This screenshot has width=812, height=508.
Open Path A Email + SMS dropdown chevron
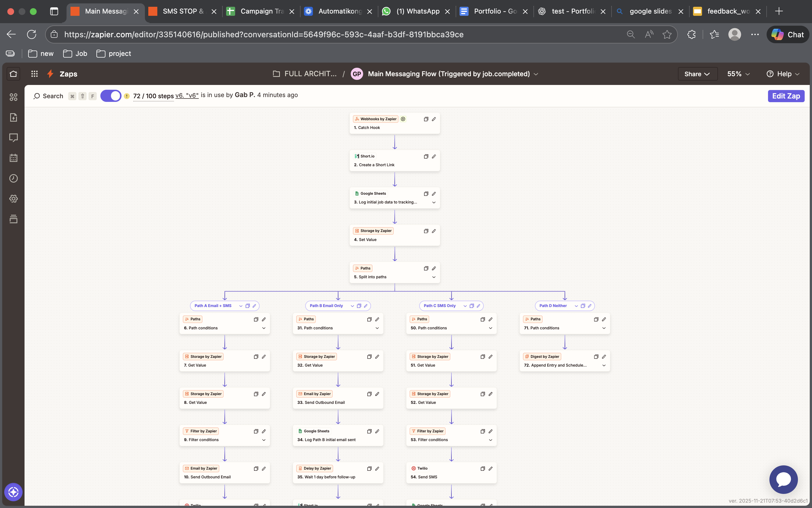click(x=240, y=306)
